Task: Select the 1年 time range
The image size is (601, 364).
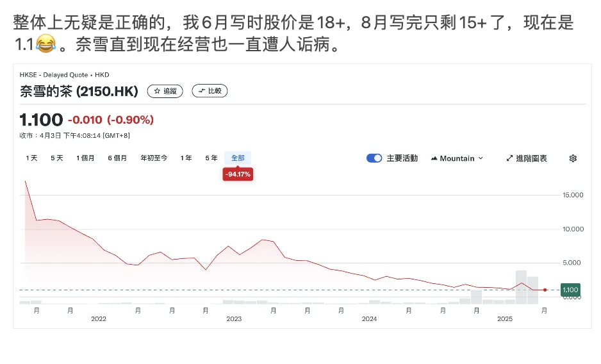Action: click(186, 158)
